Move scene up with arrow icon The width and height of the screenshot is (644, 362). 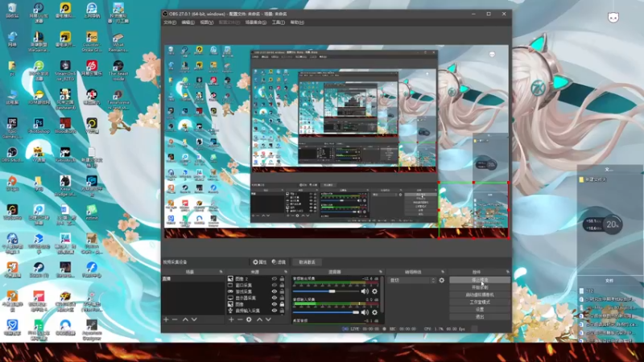(185, 319)
